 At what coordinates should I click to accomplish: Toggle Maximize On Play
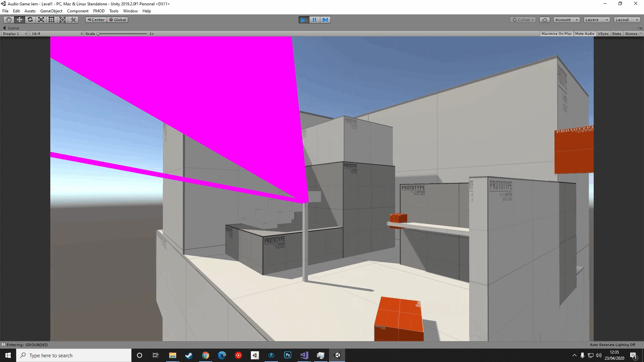tap(556, 34)
